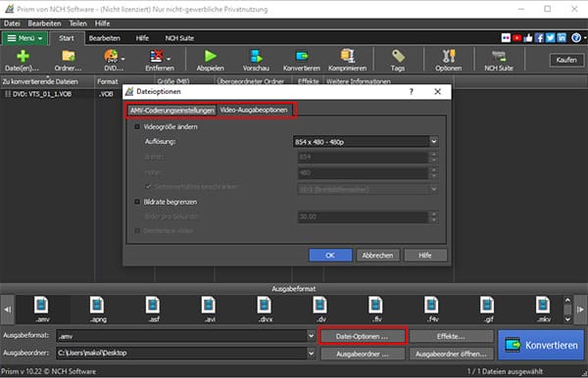
Task: Select the DVD: VTS_01_1.VOB file row
Action: pyautogui.click(x=47, y=94)
